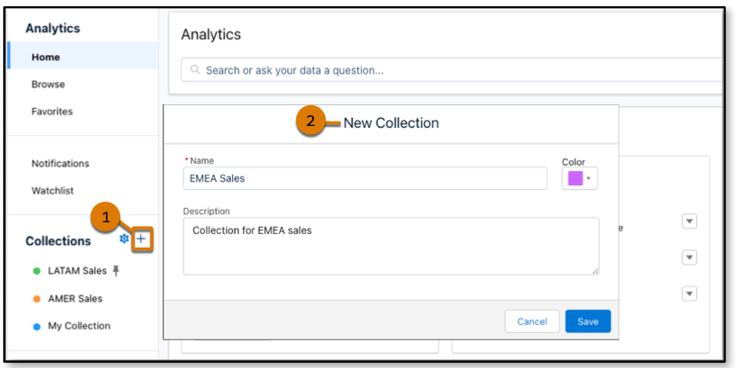
Task: Click the Name field containing EMEA Sales
Action: coord(365,178)
